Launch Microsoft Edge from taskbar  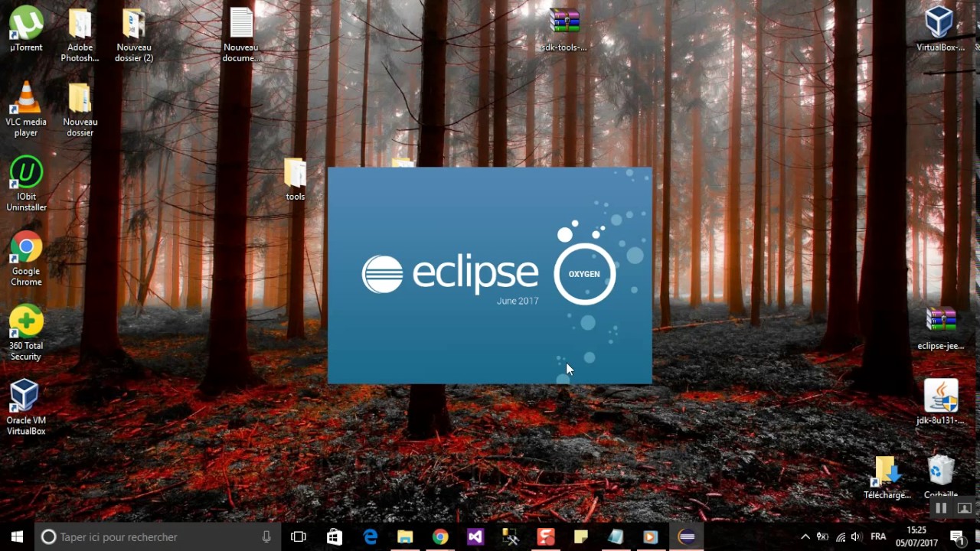[x=370, y=537]
